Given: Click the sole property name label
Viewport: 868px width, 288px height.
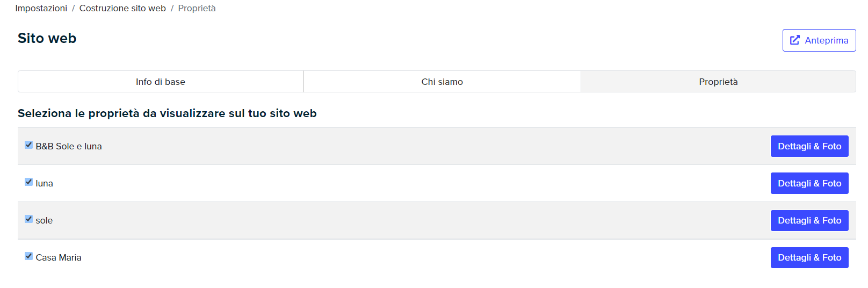Looking at the screenshot, I should 44,220.
